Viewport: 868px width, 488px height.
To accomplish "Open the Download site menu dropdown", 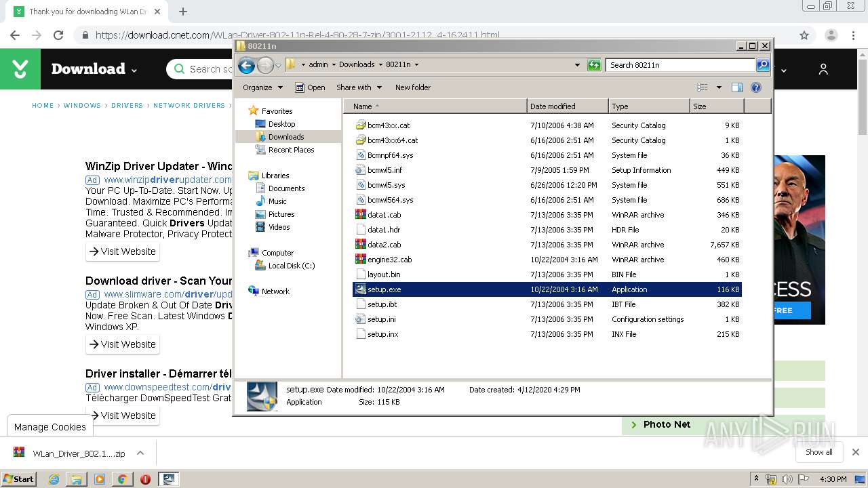I will click(134, 70).
